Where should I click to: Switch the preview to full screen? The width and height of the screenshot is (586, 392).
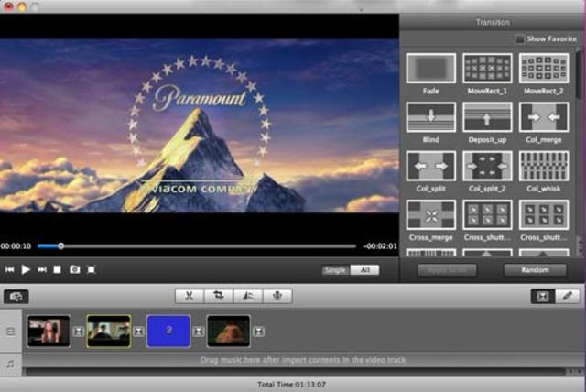pyautogui.click(x=92, y=269)
